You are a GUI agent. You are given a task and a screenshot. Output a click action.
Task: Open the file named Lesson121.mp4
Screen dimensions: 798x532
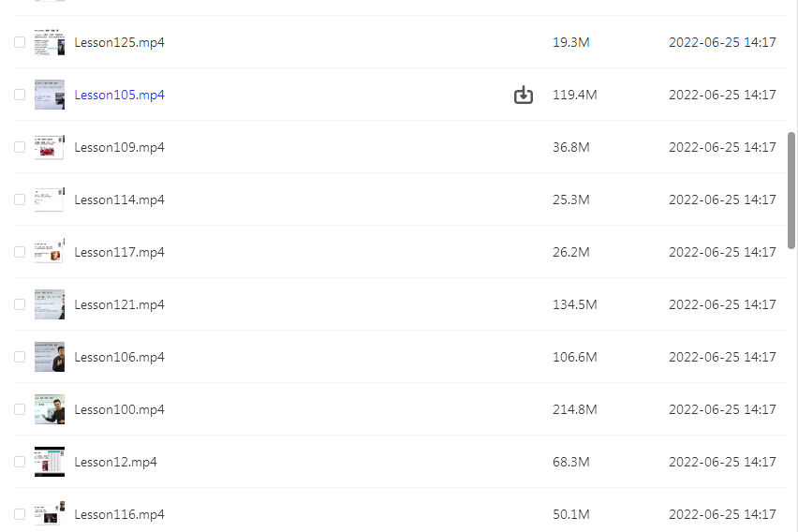[119, 304]
